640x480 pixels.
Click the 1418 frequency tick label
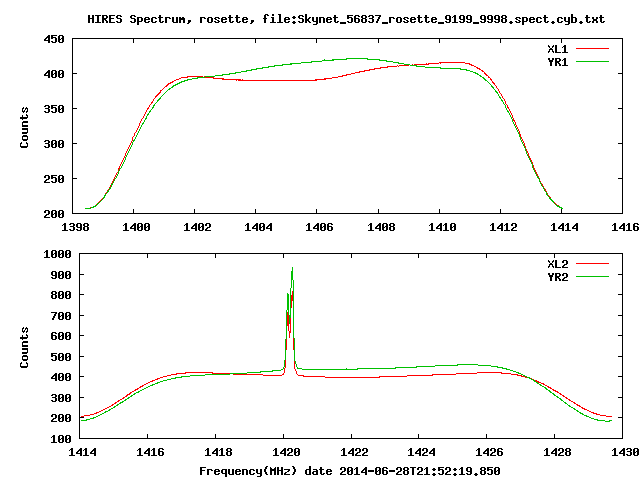click(x=218, y=452)
